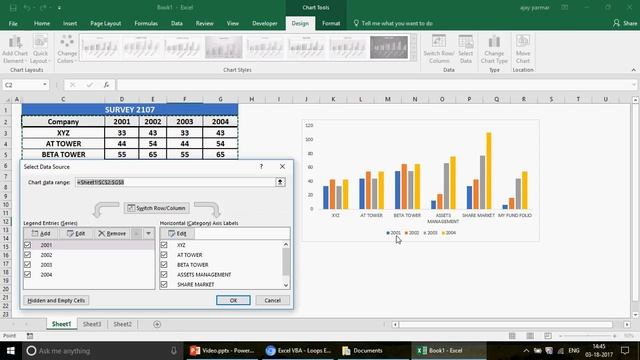Uncheck SHARE MARKET category checkbox

(x=164, y=284)
